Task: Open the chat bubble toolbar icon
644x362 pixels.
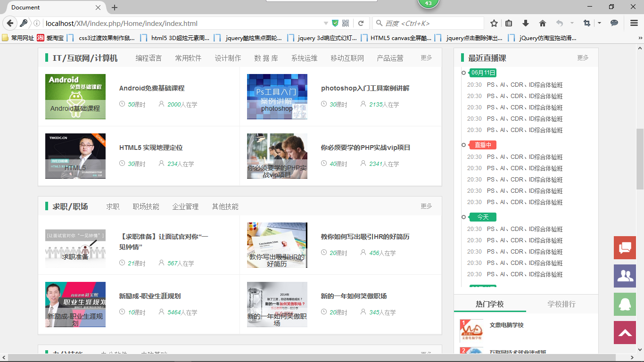Action: pos(614,23)
